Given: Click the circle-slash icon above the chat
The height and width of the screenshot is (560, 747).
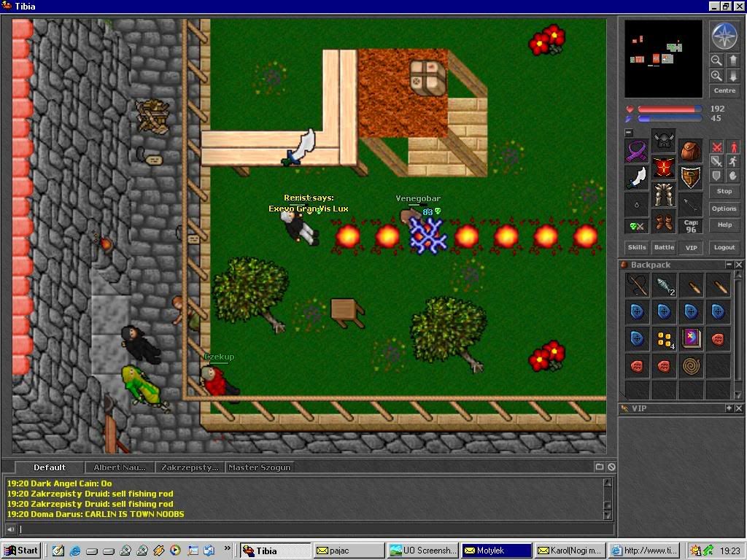Looking at the screenshot, I should point(611,467).
